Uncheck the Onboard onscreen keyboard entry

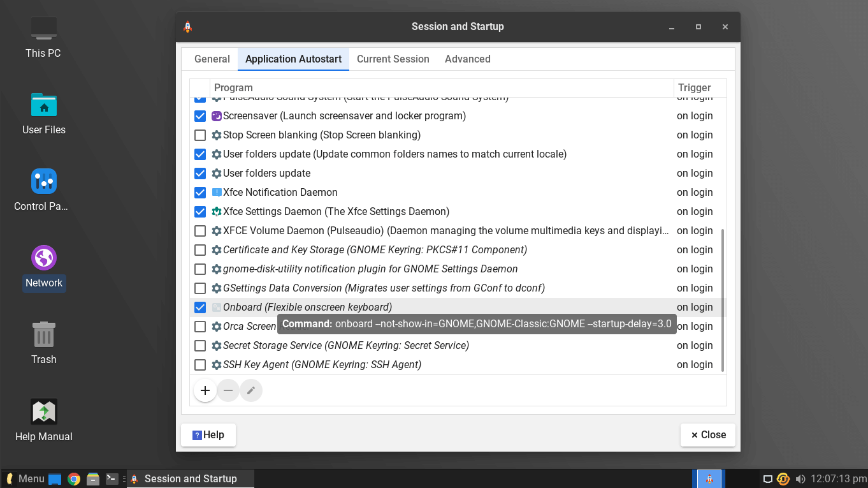point(200,307)
